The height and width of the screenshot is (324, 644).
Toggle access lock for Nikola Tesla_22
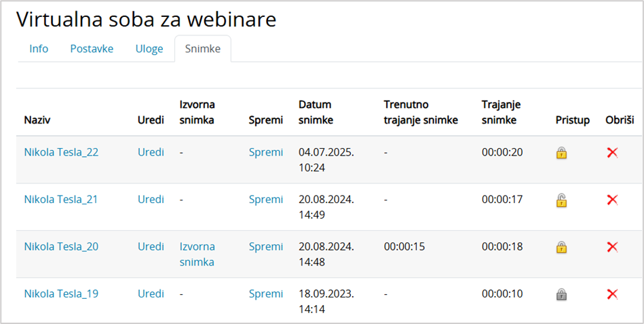coord(561,153)
